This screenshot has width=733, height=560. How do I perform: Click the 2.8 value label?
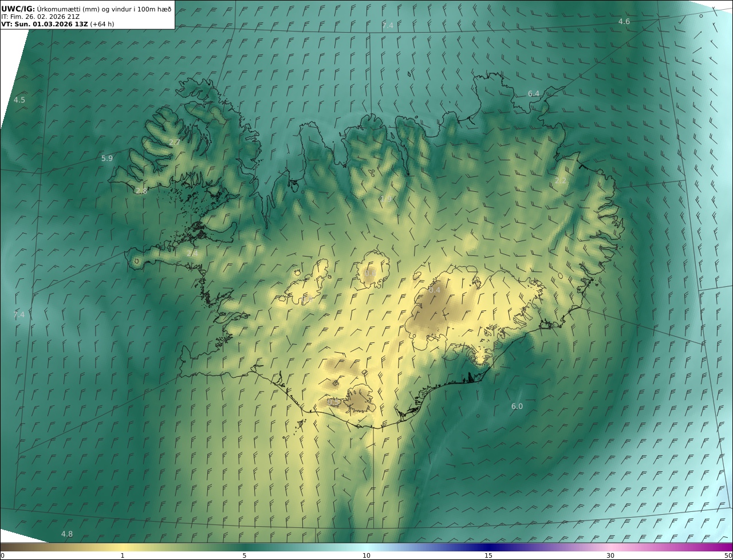coord(141,191)
